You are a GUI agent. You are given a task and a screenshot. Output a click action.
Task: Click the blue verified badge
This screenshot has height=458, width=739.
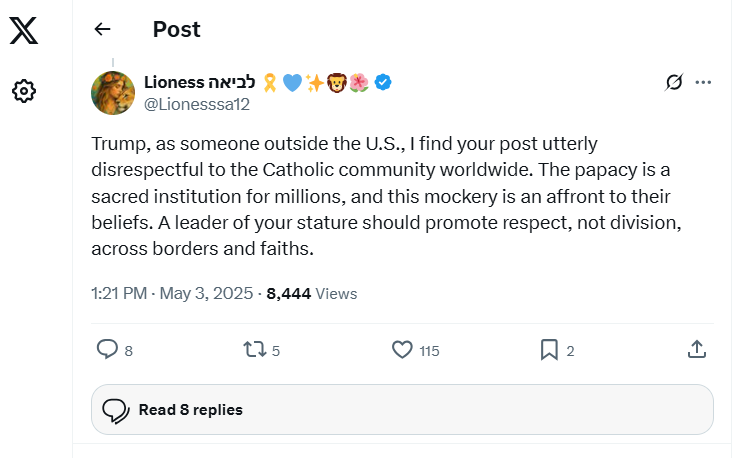383,82
